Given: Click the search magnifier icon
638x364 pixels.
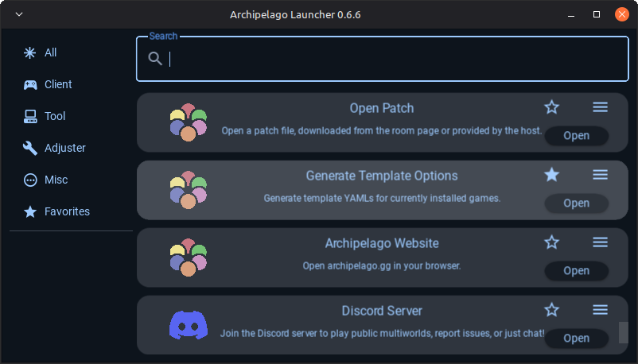Looking at the screenshot, I should 155,59.
